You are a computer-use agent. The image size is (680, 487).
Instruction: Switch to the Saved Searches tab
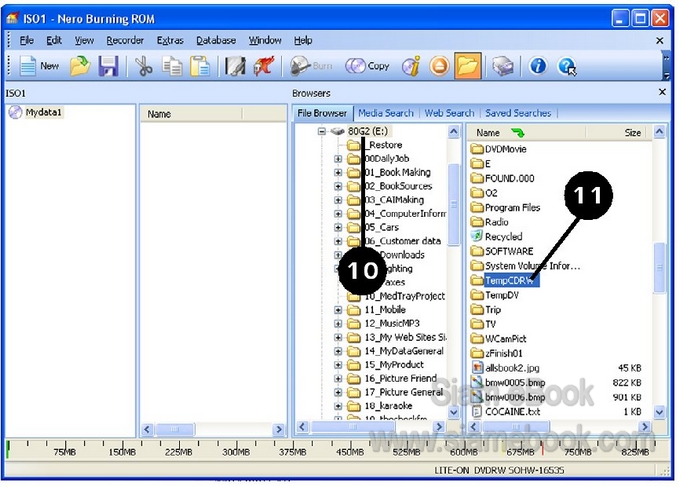[518, 113]
